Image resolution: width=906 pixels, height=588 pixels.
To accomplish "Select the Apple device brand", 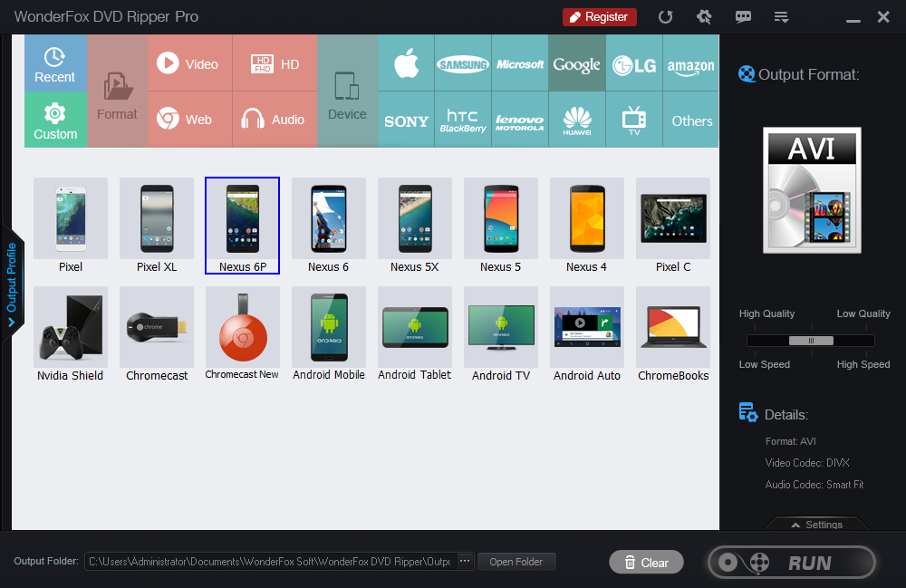I will tap(406, 63).
